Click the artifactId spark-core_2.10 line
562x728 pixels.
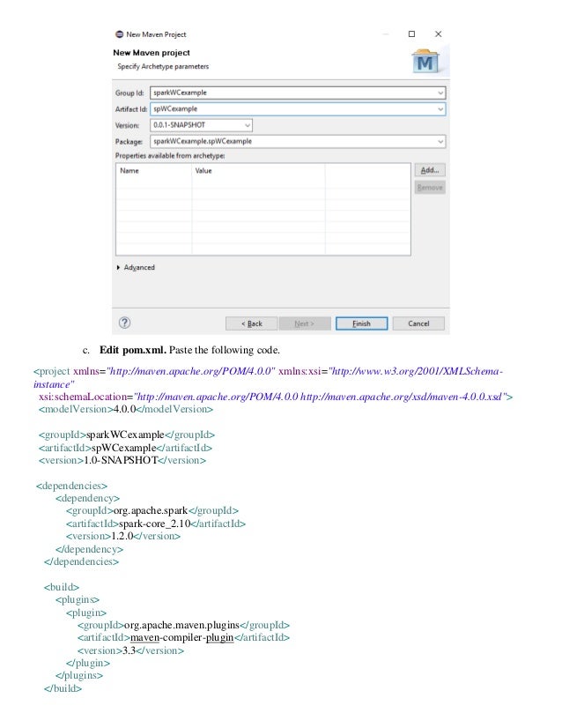155,524
